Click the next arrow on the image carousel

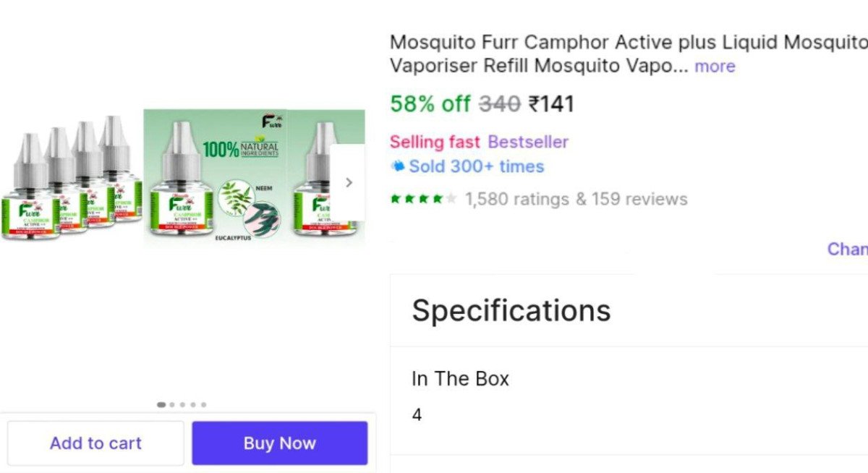[349, 182]
